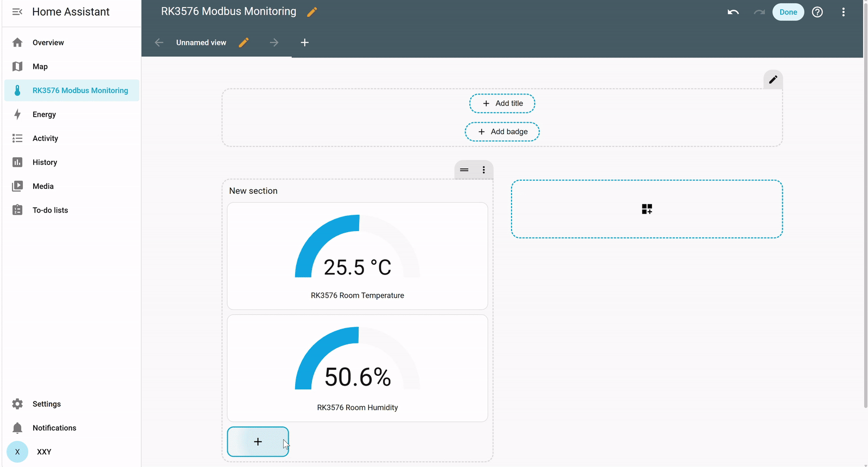Select the RK3576 Room Humidity gauge card
This screenshot has width=868, height=467.
(x=358, y=368)
